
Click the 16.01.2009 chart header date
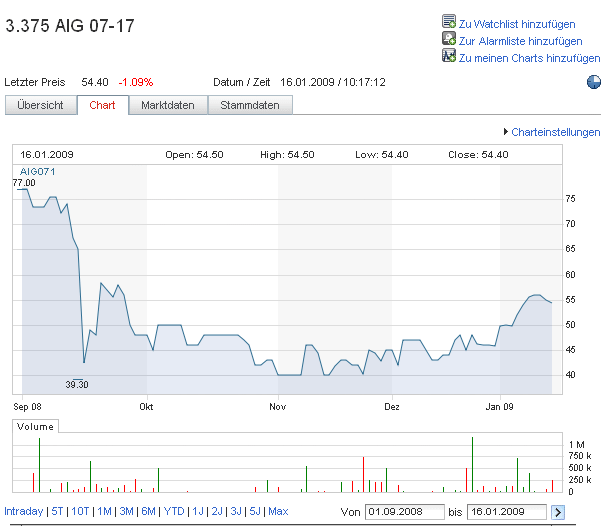47,155
